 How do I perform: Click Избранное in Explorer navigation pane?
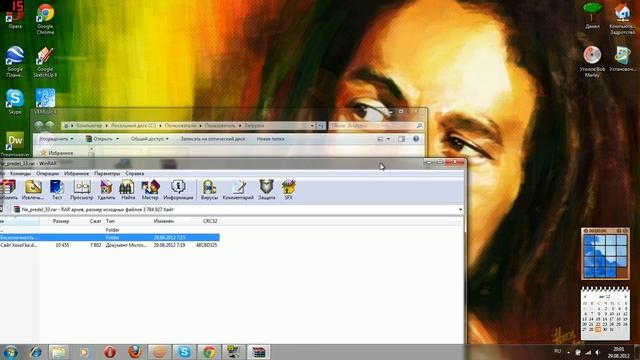(60, 153)
